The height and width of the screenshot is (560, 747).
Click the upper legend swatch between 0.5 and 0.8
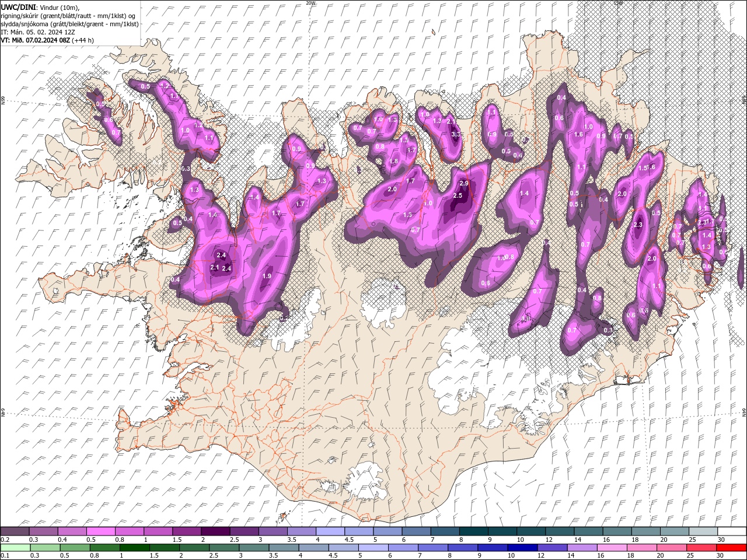coord(101,531)
